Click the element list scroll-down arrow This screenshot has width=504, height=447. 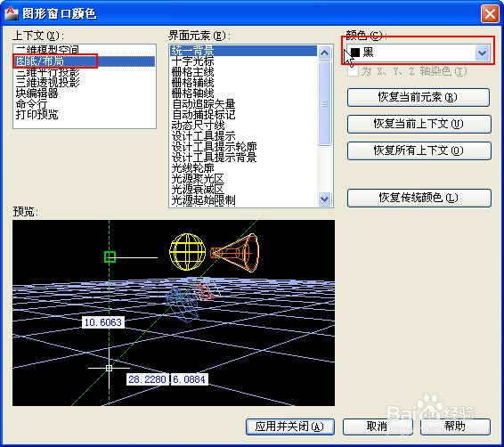325,199
